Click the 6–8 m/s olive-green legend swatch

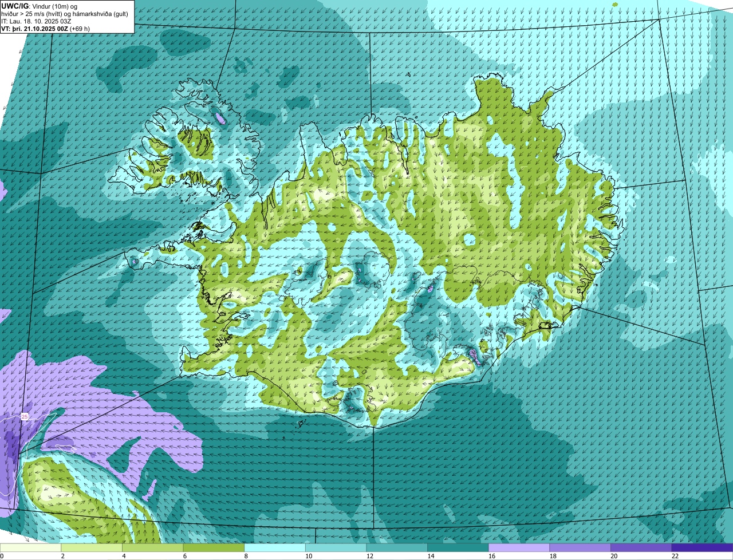tap(214, 548)
